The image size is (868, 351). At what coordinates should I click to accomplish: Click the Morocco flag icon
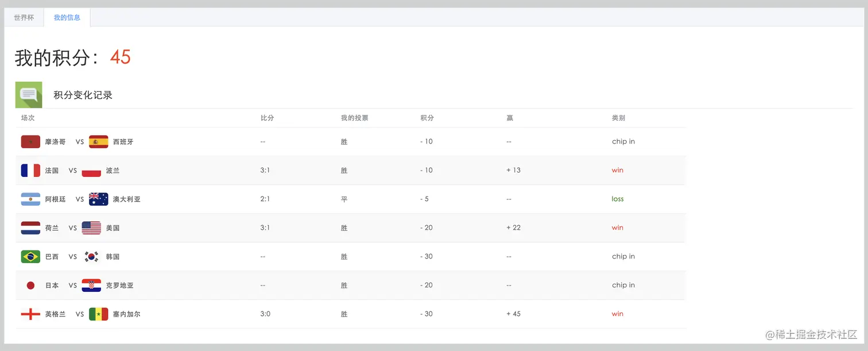[x=30, y=141]
